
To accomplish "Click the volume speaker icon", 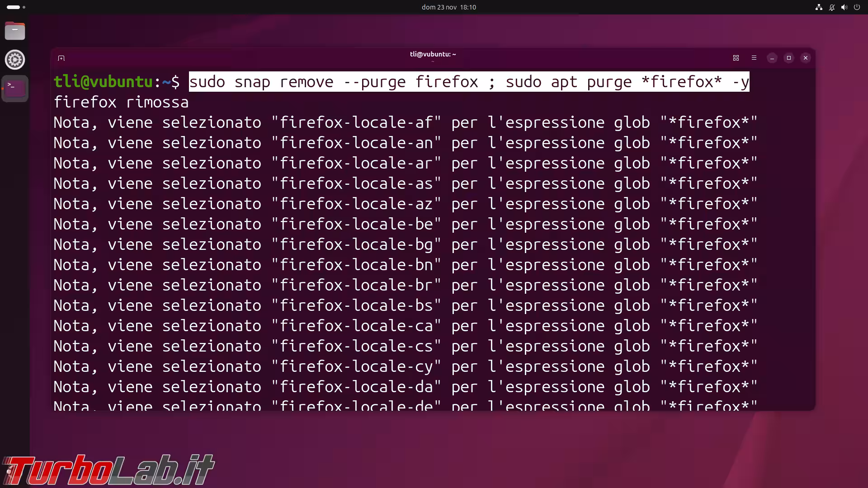I will (844, 7).
